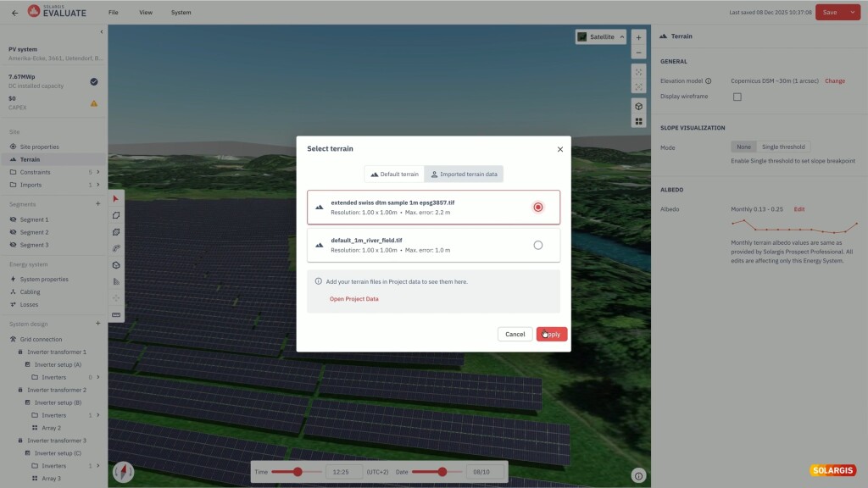Click the 3D cube view icon
The height and width of the screenshot is (488, 868).
[638, 106]
